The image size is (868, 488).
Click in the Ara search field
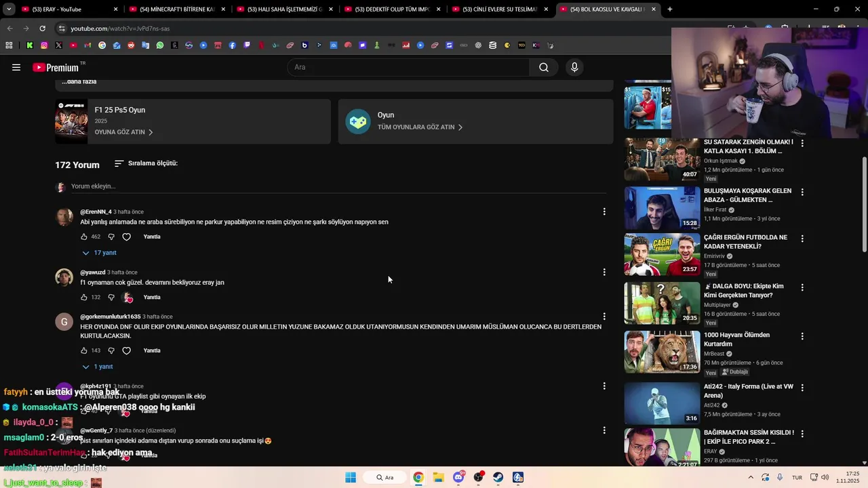pos(408,67)
